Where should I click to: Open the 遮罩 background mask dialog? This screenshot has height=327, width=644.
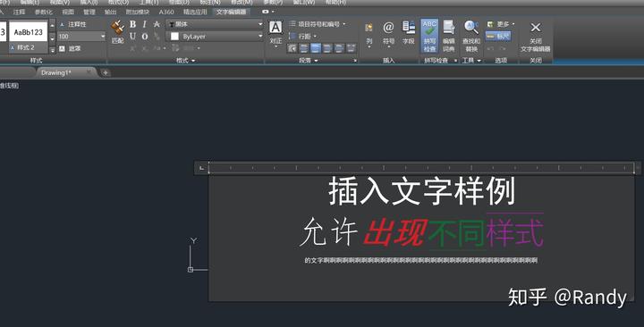pyautogui.click(x=71, y=48)
